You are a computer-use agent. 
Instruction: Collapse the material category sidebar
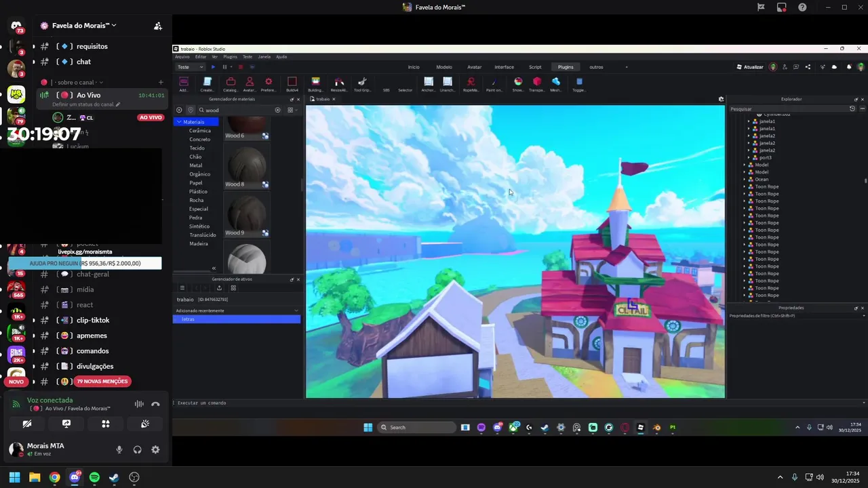tap(214, 268)
